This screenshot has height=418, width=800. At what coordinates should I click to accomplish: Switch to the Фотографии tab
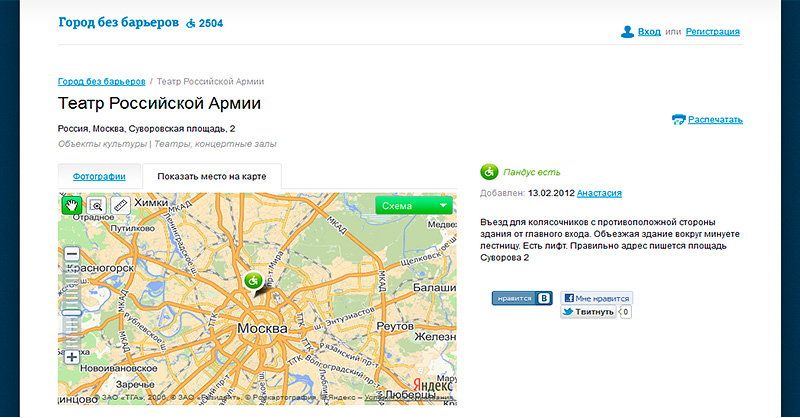[x=99, y=176]
